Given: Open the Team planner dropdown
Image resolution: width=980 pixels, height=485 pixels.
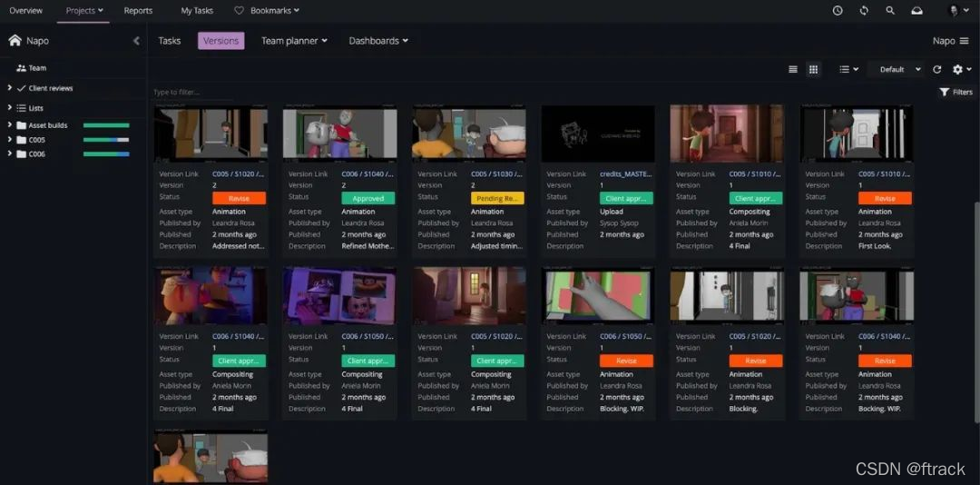Looking at the screenshot, I should [x=294, y=41].
